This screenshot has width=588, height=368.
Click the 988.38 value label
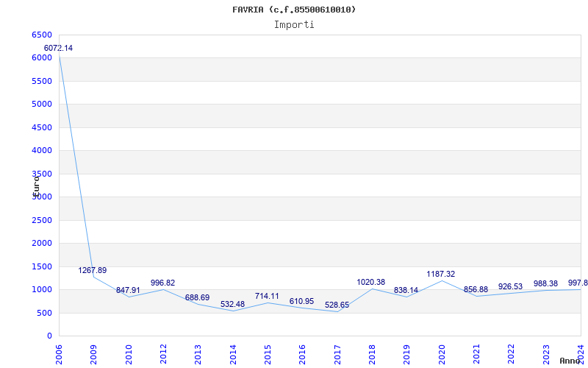point(545,283)
